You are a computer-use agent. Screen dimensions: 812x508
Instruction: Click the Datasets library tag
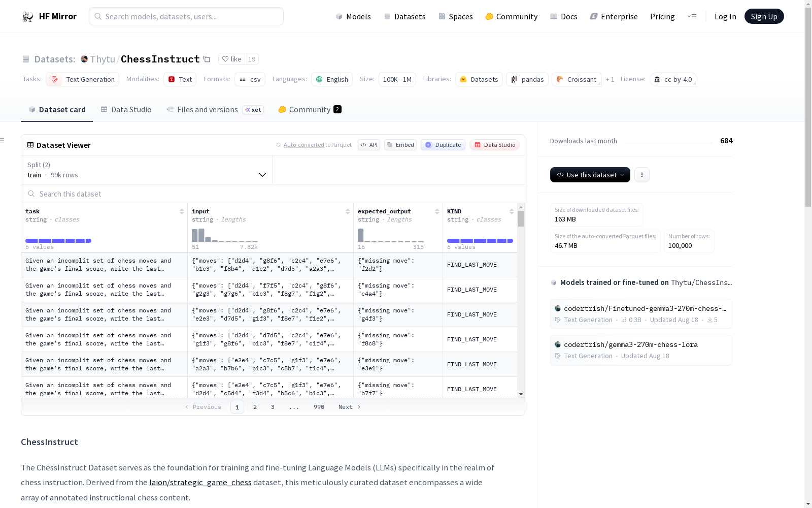pos(479,79)
